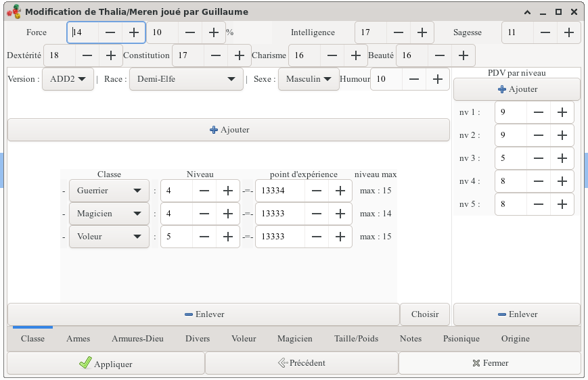This screenshot has height=380, width=588.
Task: Open the Magicien tab
Action: pyautogui.click(x=295, y=339)
